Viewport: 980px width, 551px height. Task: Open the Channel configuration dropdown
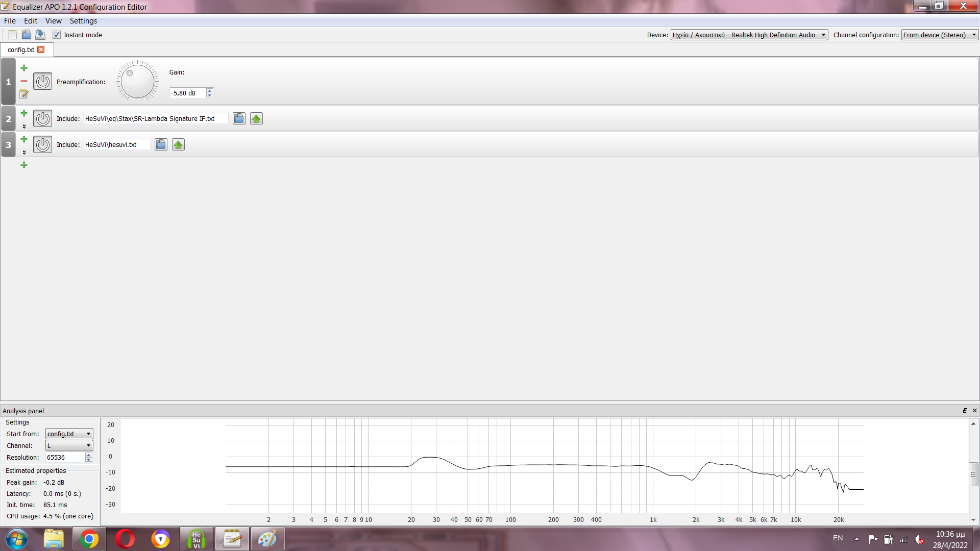pos(939,35)
